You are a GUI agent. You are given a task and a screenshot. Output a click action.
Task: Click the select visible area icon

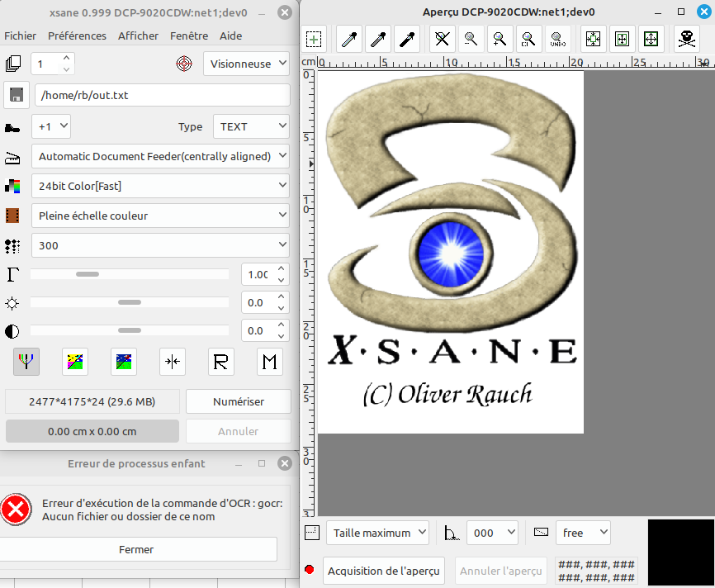(651, 40)
